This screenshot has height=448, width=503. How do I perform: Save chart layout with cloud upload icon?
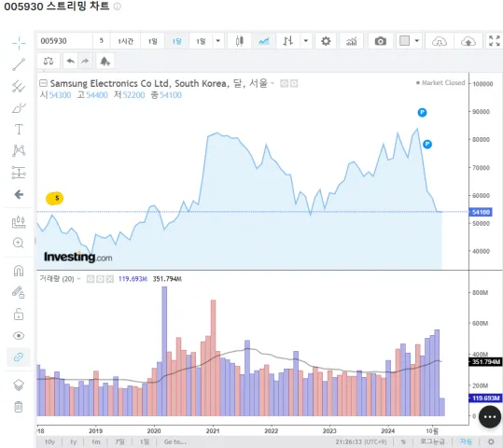[468, 41]
